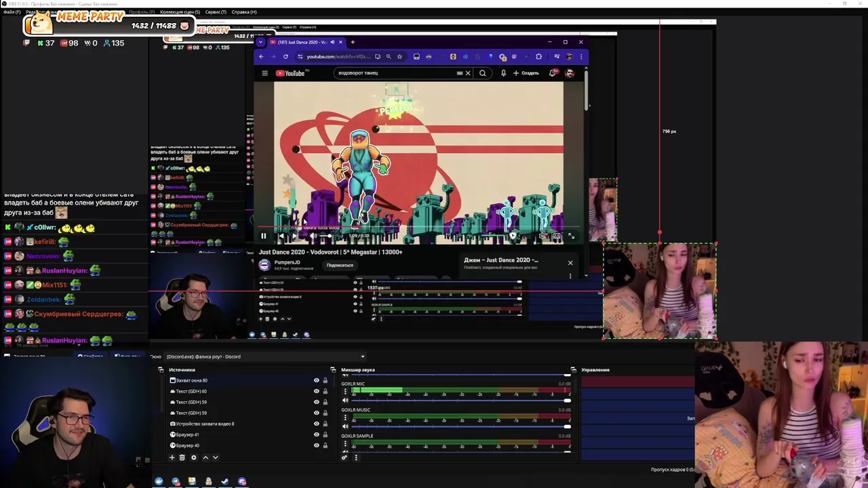
Task: Click the YouTube logo
Action: coord(292,73)
